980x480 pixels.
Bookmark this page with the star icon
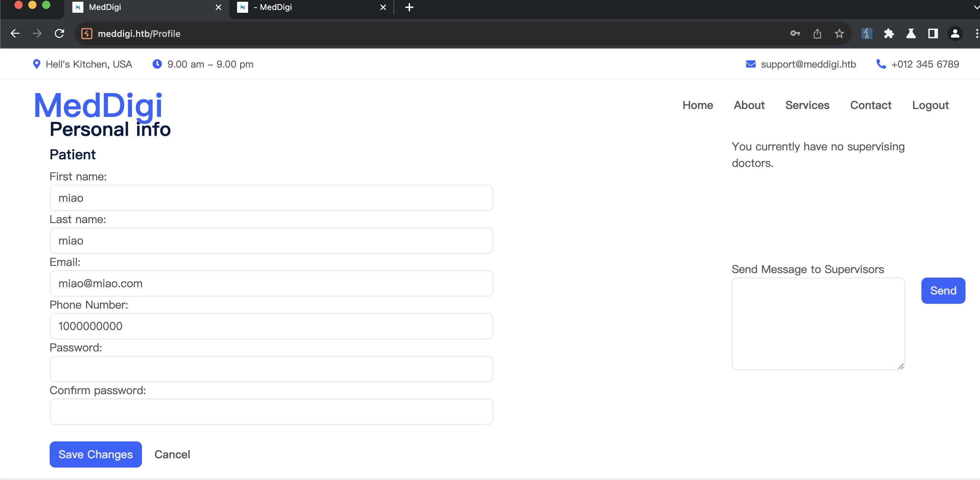pos(839,33)
